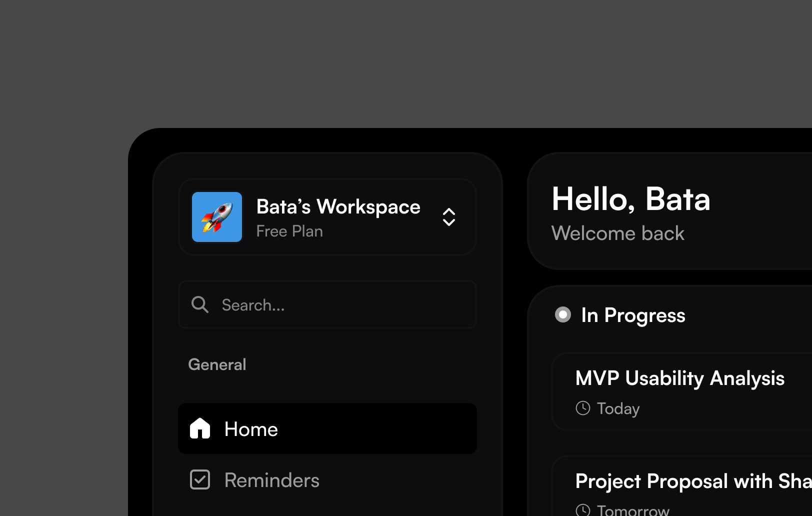Click the Hello, Bata greeting heading
The height and width of the screenshot is (516, 812).
click(x=630, y=199)
